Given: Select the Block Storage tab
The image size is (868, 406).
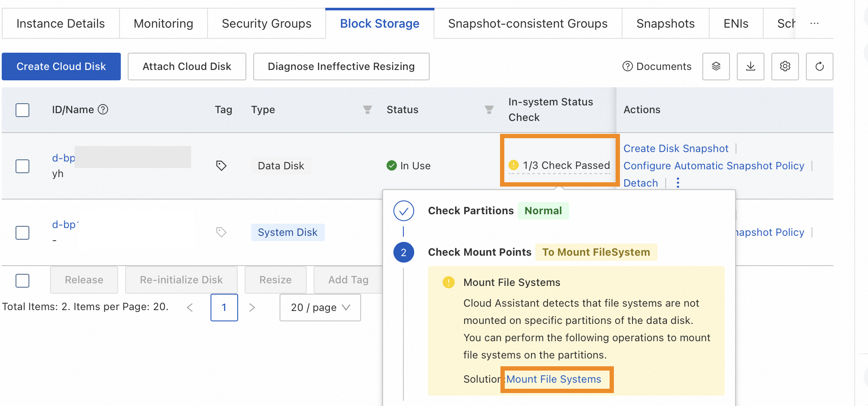Looking at the screenshot, I should click(380, 23).
